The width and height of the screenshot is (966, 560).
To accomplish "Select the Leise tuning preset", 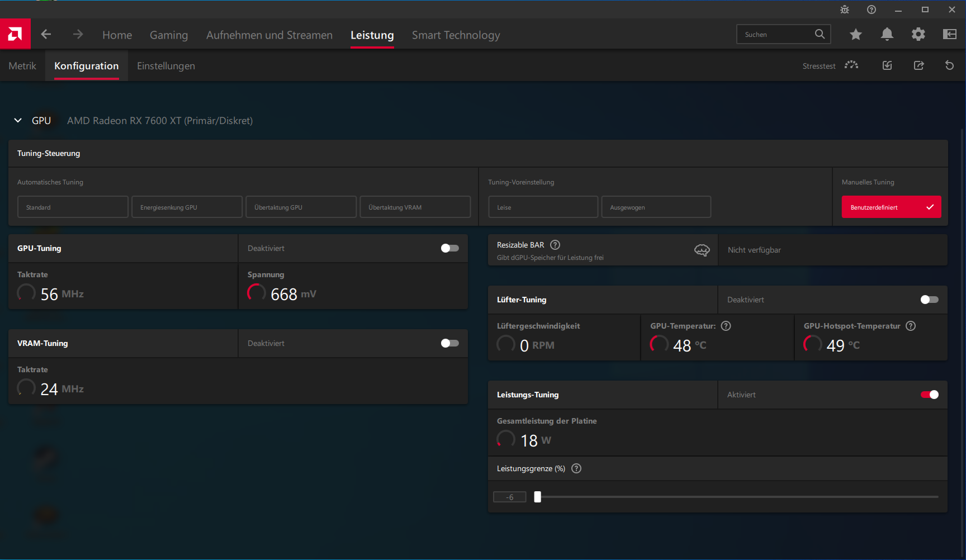I will (543, 207).
